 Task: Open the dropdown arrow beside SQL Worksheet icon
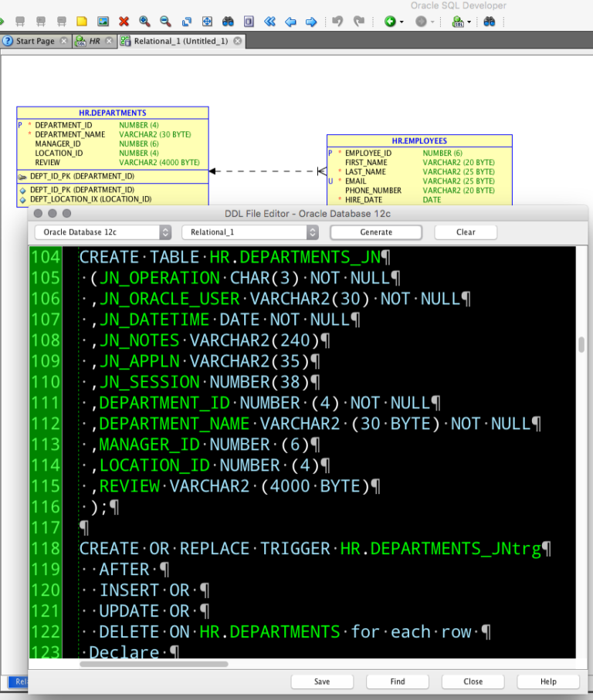(469, 22)
